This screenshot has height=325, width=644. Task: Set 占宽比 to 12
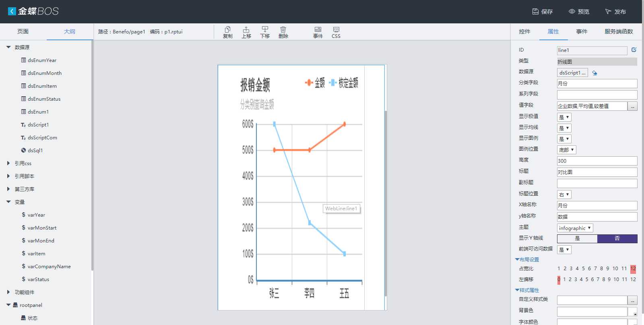[633, 269]
